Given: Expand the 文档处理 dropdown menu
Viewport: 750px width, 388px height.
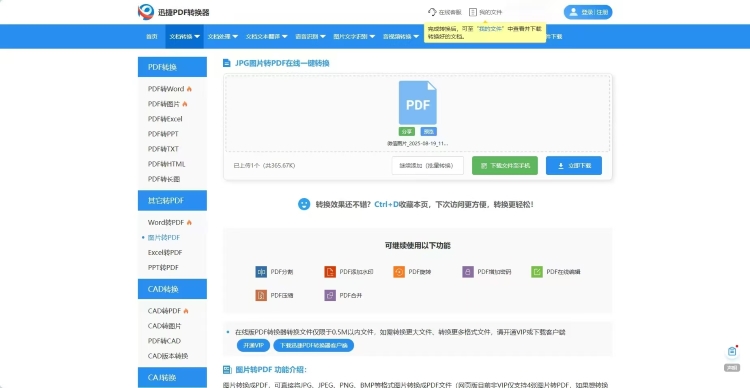Looking at the screenshot, I should (222, 36).
